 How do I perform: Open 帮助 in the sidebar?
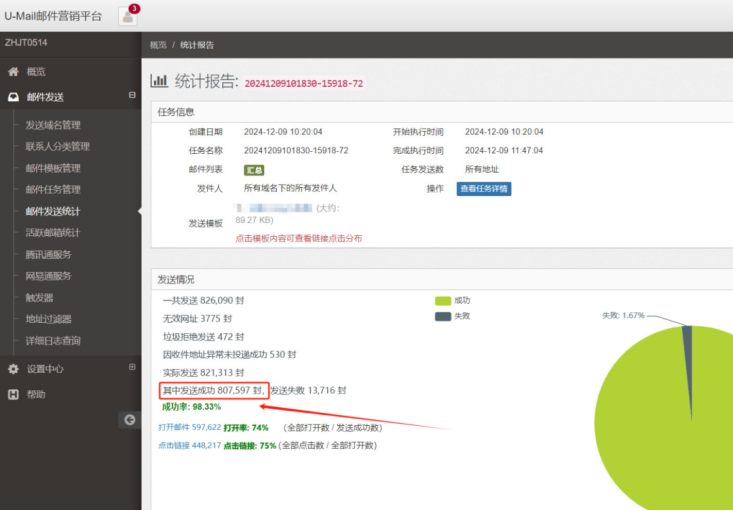36,394
